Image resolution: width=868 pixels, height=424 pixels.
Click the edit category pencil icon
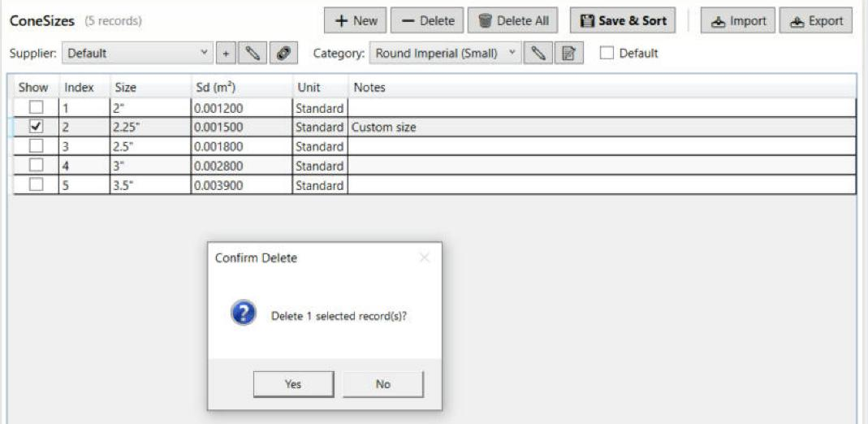point(538,54)
